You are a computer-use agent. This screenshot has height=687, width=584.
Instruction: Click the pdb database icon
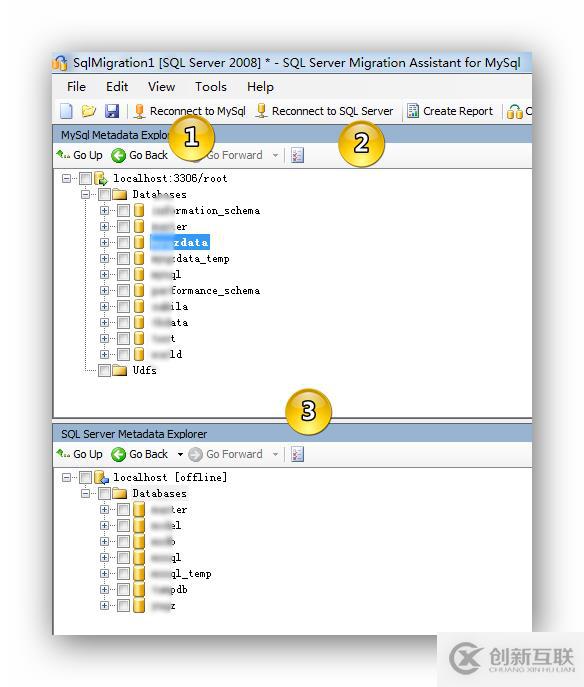pos(139,590)
